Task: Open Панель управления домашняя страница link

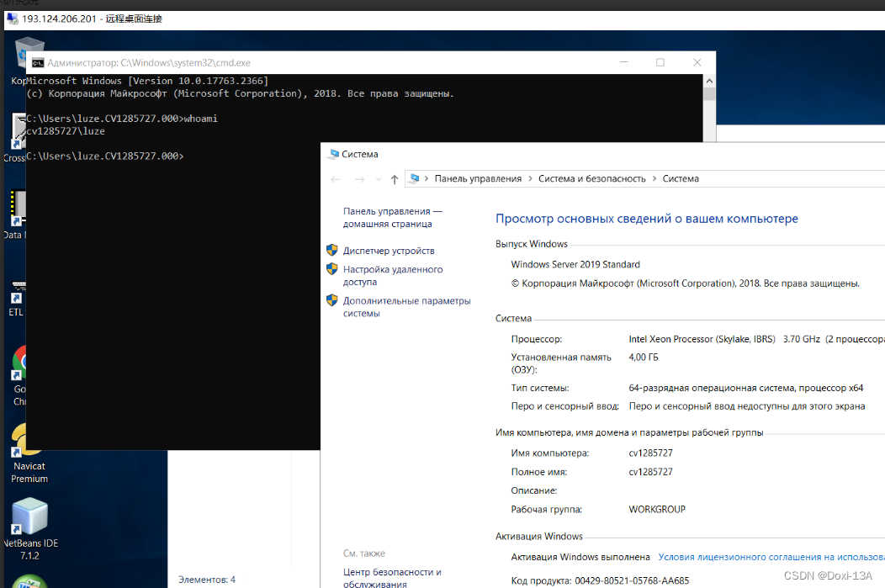Action: (393, 217)
